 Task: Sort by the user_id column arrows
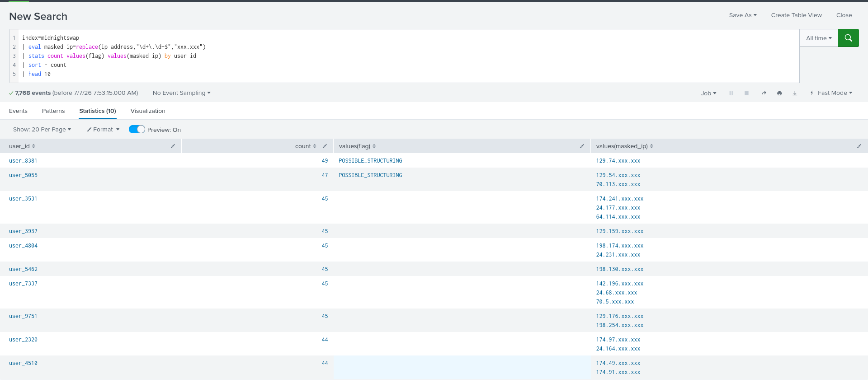coord(33,146)
